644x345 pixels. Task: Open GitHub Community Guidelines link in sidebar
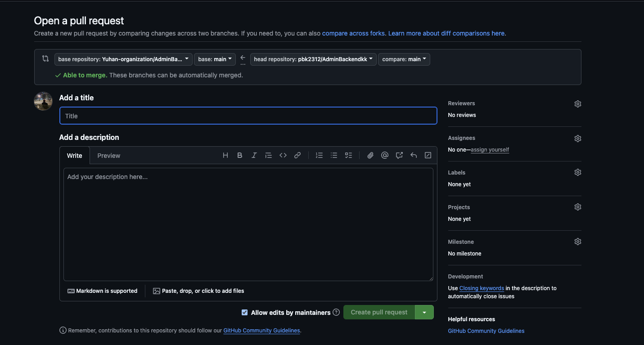tap(486, 331)
